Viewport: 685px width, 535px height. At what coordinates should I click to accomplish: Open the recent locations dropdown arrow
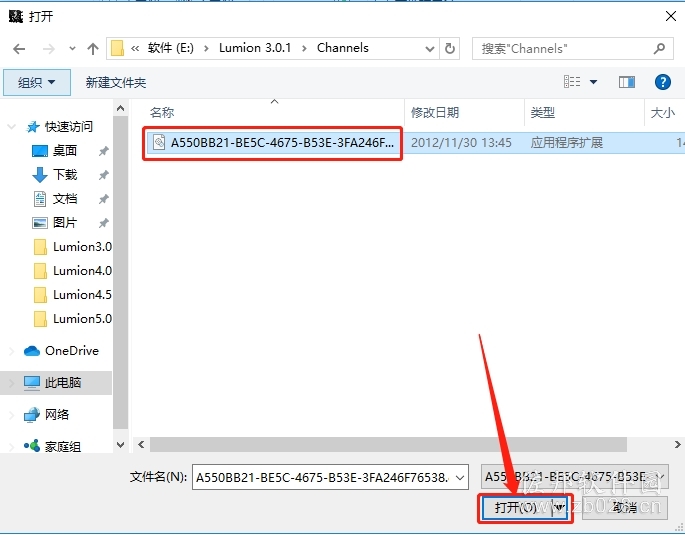(72, 48)
